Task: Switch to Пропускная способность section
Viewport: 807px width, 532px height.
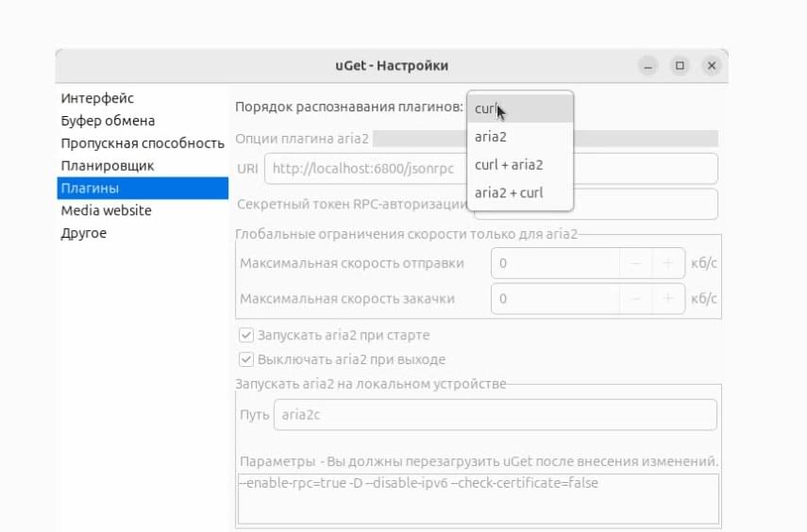Action: pyautogui.click(x=143, y=143)
